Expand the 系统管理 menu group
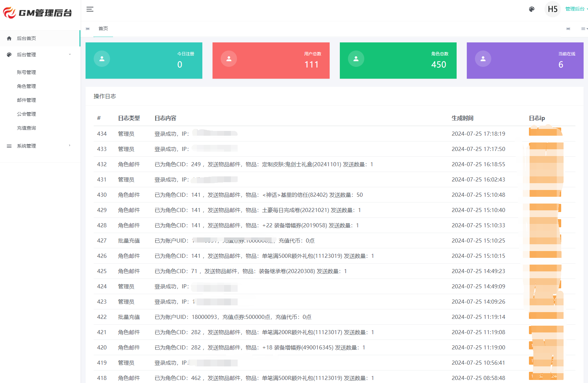Image resolution: width=588 pixels, height=383 pixels. pyautogui.click(x=40, y=146)
